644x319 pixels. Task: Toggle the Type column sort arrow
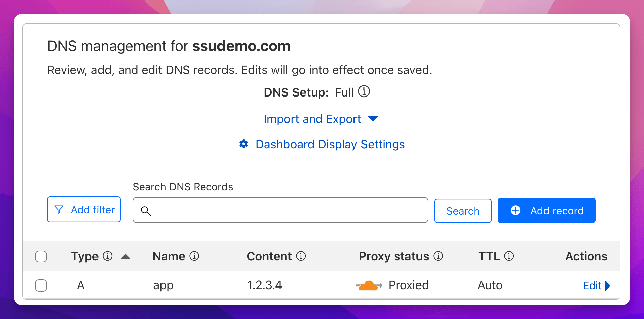click(x=125, y=256)
